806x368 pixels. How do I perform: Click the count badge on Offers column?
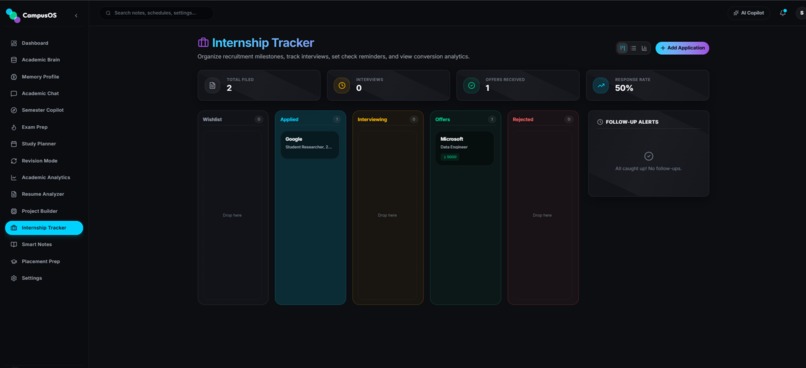coord(492,119)
